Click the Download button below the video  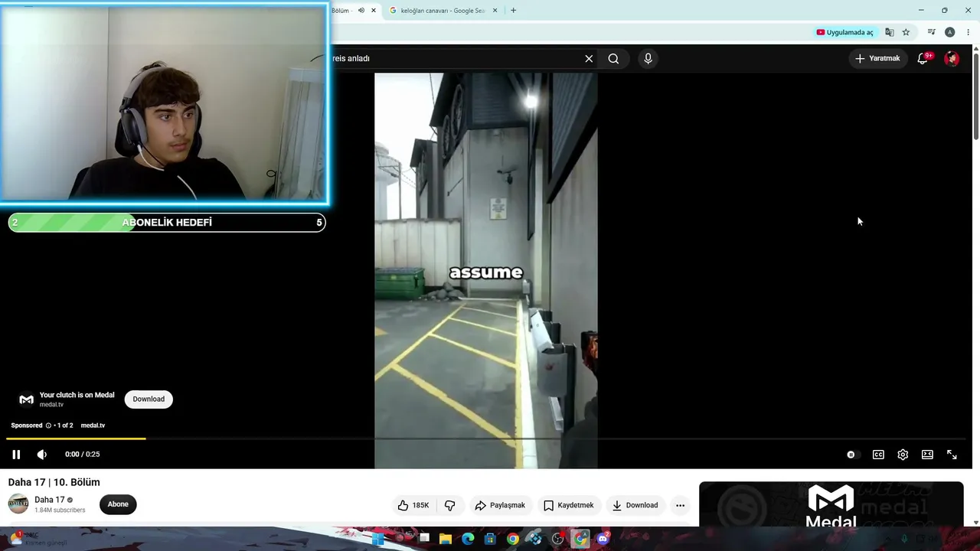[635, 505]
